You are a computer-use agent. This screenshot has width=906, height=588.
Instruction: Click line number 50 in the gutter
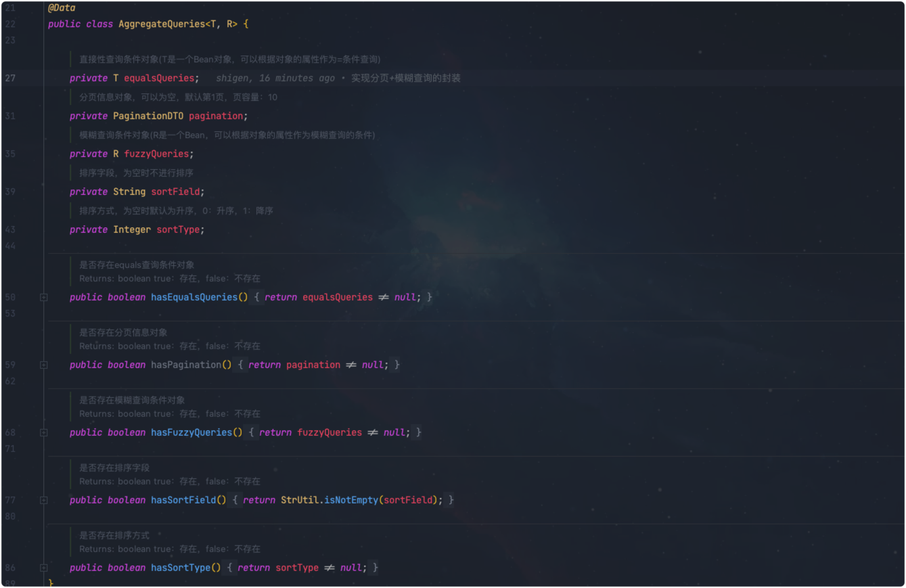point(9,298)
